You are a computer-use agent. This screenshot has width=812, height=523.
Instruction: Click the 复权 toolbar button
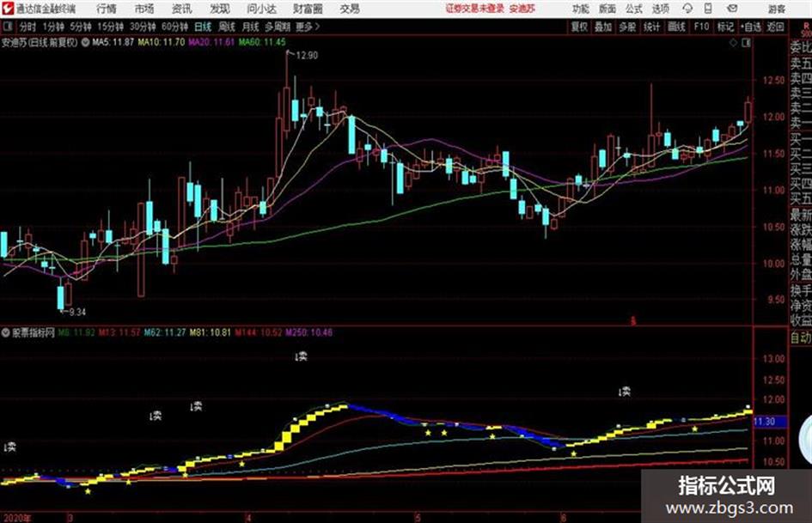point(579,27)
